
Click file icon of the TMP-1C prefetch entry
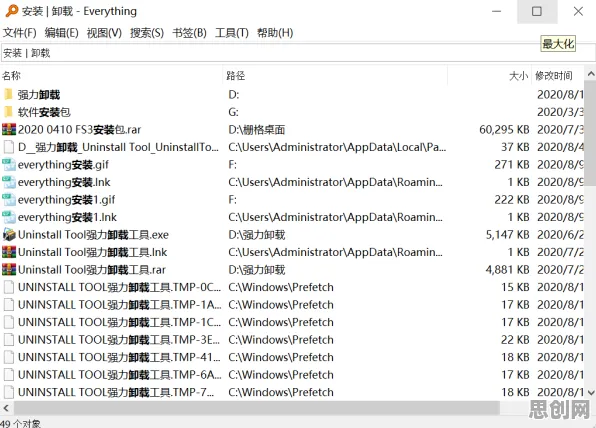[9, 322]
